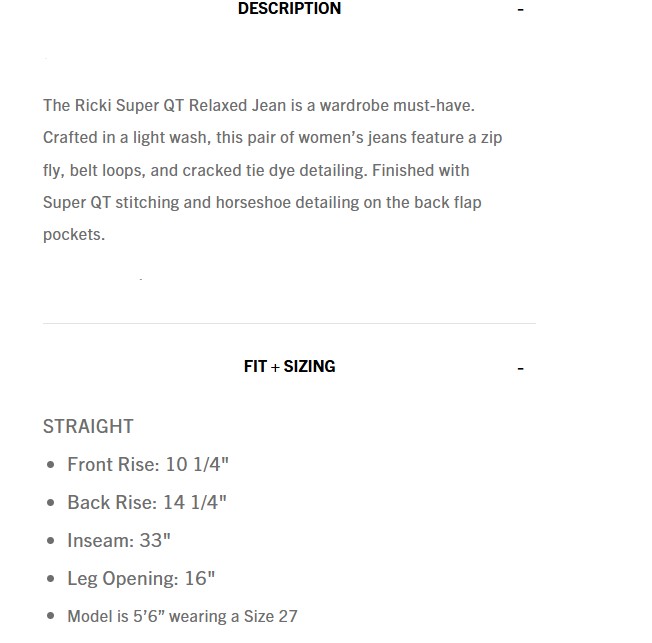Collapse Fit + Sizing with minus icon
Image resolution: width=652 pixels, height=643 pixels.
tap(520, 369)
